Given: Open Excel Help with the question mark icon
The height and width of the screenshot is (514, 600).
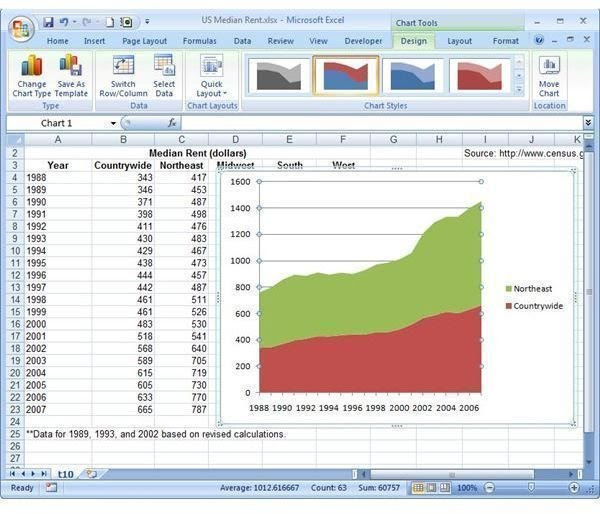Looking at the screenshot, I should click(x=539, y=40).
